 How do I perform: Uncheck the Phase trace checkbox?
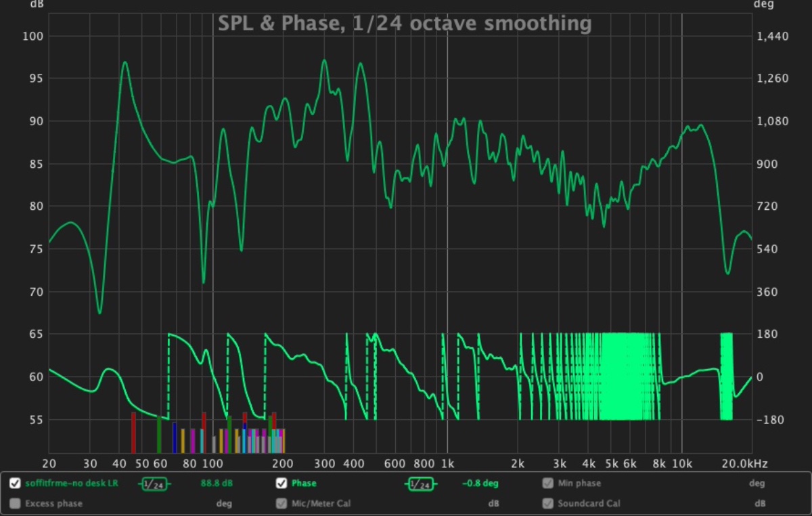281,483
